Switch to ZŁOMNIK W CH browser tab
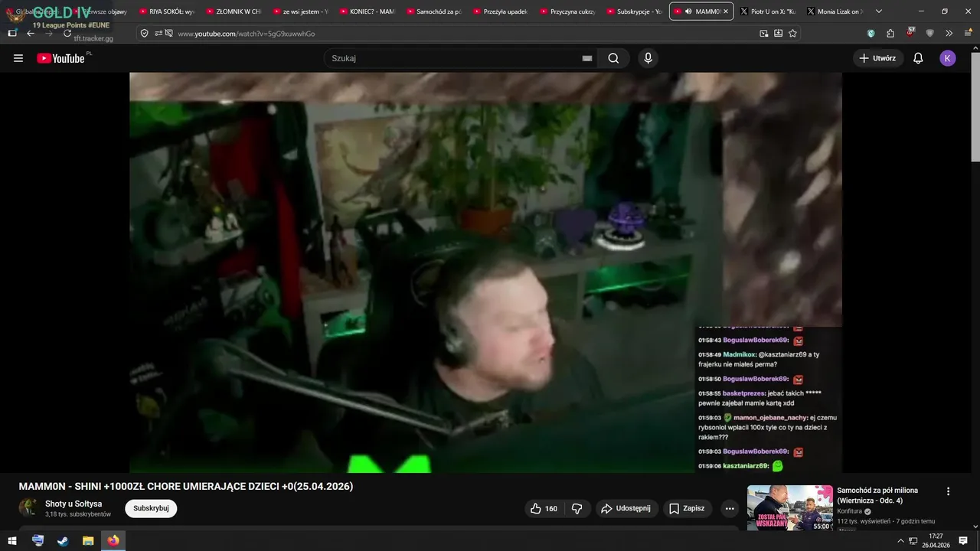 [233, 11]
